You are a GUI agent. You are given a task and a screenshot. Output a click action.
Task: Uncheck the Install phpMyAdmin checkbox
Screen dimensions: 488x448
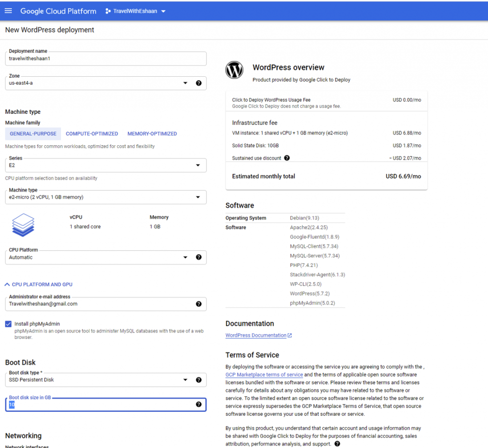pos(9,324)
